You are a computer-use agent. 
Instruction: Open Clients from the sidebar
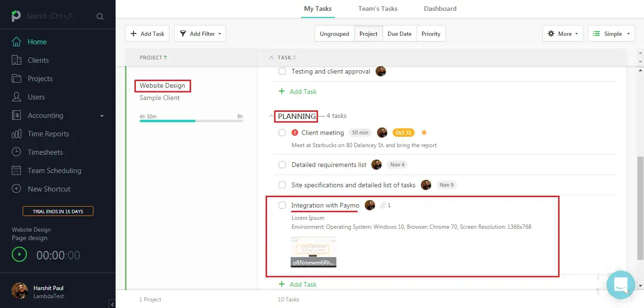(x=38, y=60)
